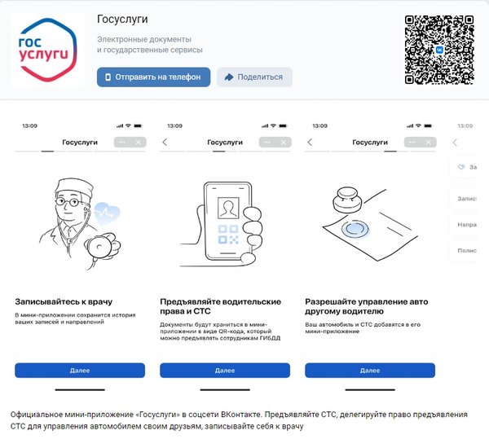The width and height of the screenshot is (489, 448).
Task: Click the phone with QR code illustration
Action: (x=222, y=225)
